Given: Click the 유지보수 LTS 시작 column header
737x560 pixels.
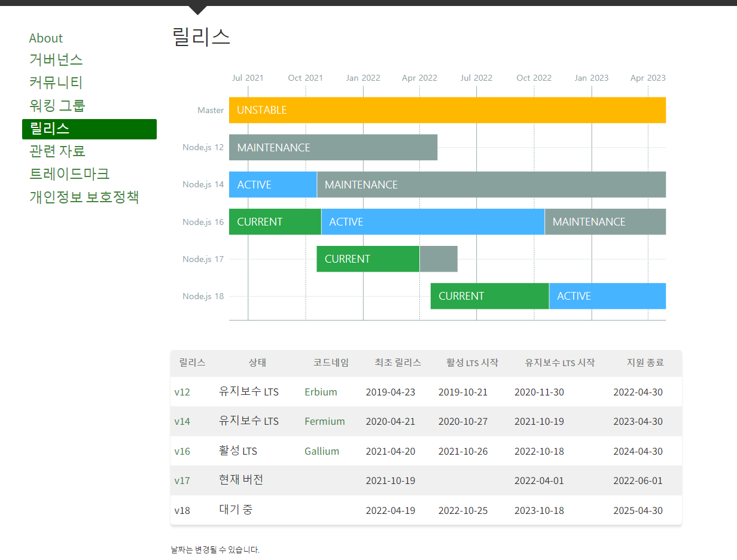Looking at the screenshot, I should click(x=560, y=363).
